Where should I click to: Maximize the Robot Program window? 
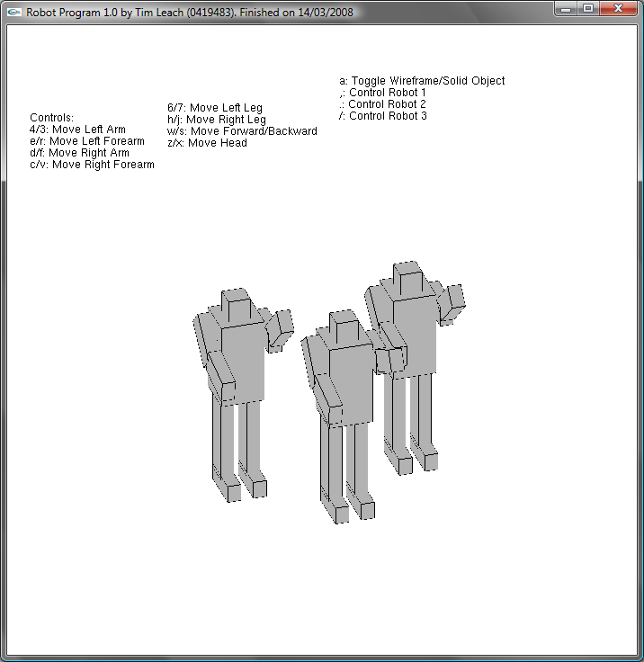click(588, 8)
